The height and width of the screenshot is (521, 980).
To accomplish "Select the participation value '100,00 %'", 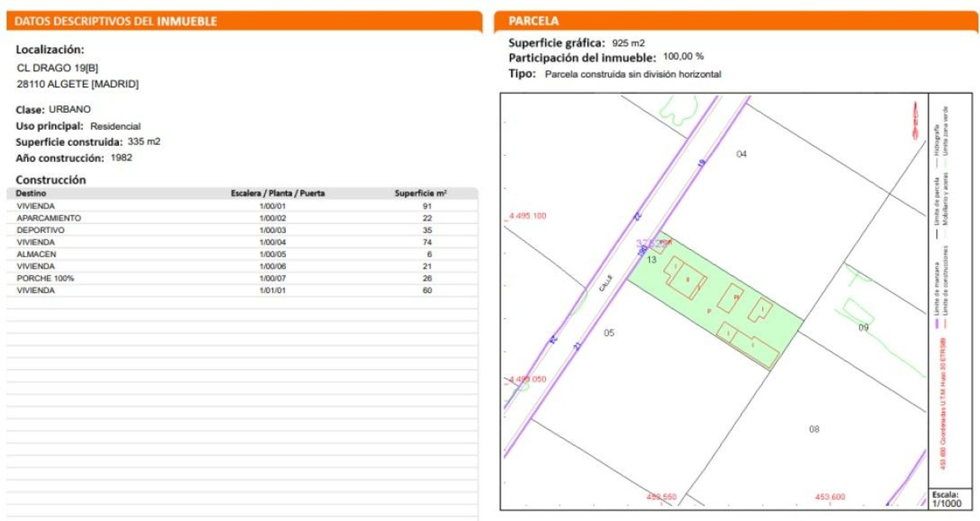I will click(x=683, y=57).
